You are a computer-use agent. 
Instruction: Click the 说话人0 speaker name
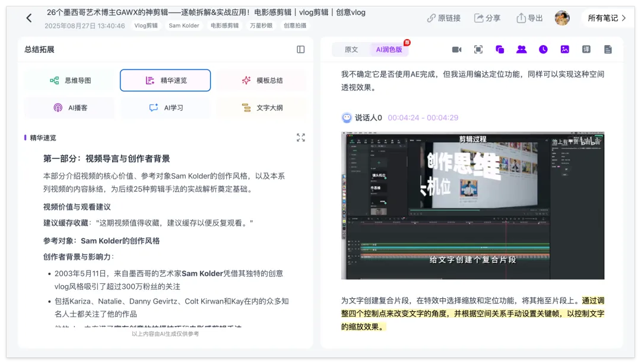[x=369, y=117]
